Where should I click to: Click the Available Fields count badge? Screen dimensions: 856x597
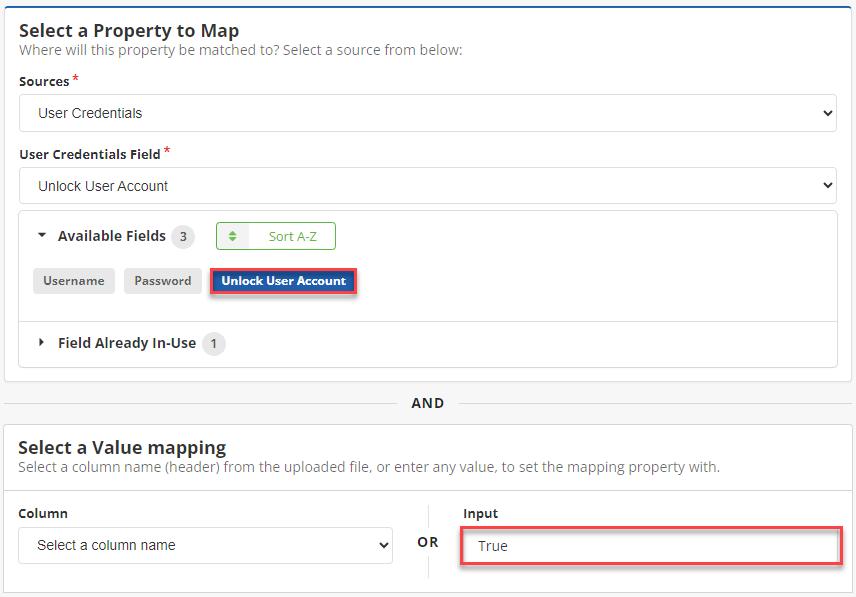pos(182,237)
